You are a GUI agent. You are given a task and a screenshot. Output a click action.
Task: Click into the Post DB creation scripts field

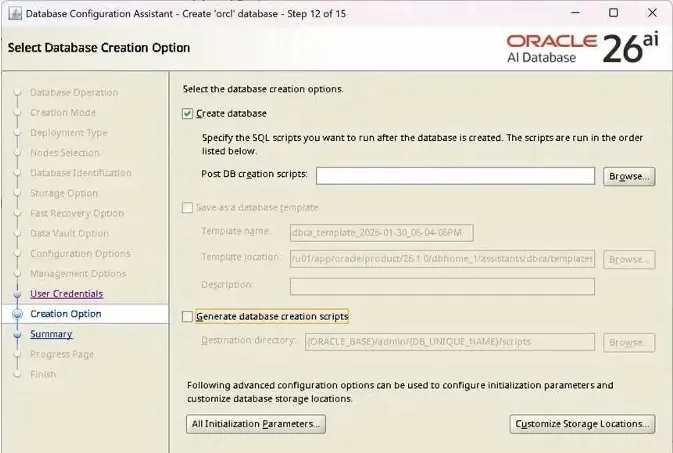click(x=455, y=176)
